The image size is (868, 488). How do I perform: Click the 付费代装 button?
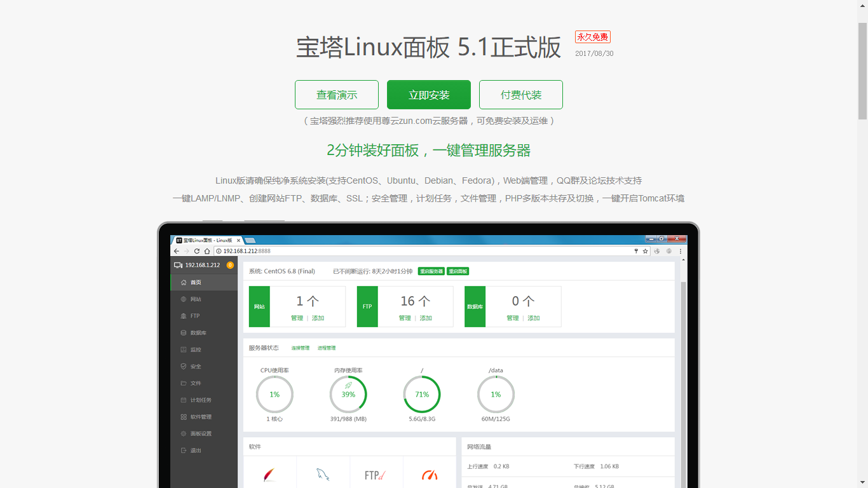pos(521,95)
